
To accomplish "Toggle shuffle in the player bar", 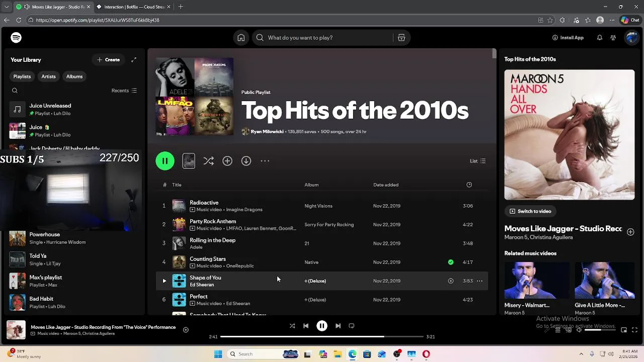I will tap(292, 326).
